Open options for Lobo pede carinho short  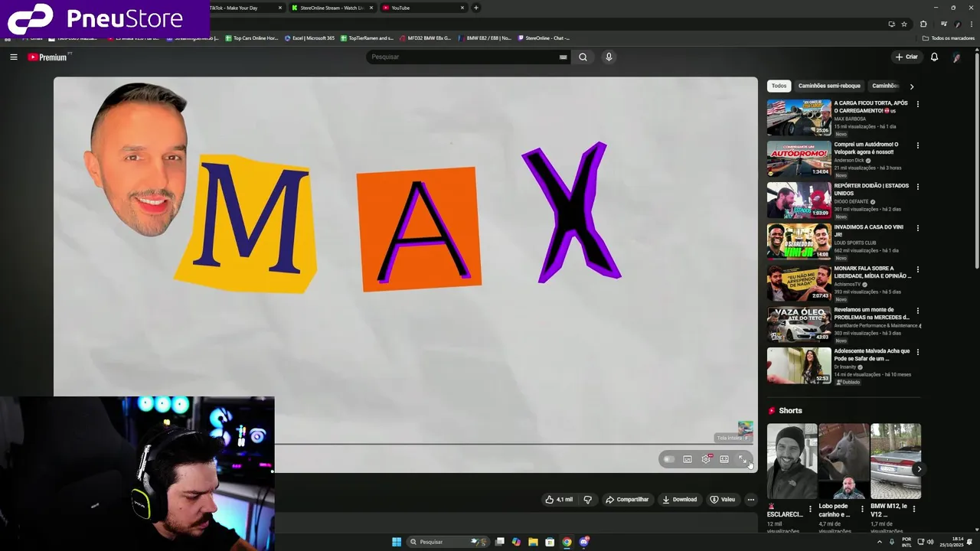[862, 509]
